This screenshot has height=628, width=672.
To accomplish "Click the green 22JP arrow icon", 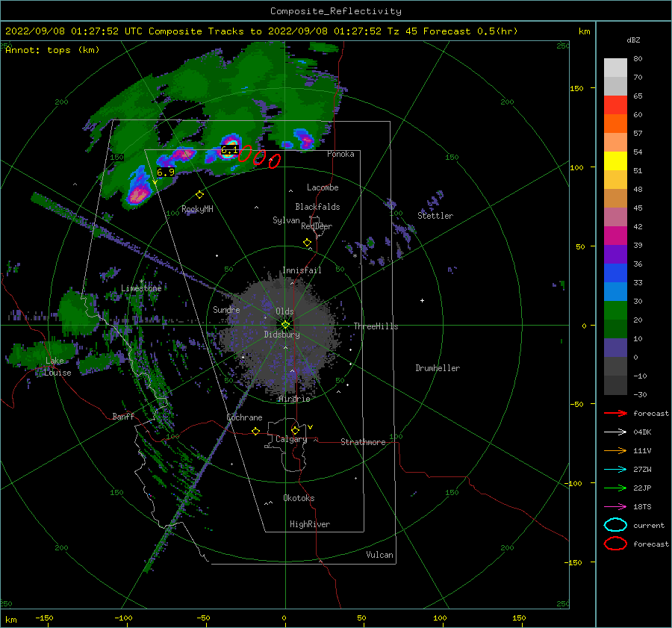I will [x=615, y=488].
